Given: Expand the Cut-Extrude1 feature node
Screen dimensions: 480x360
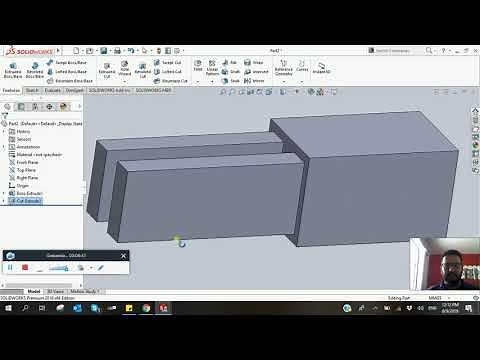Looking at the screenshot, I should click(4, 201).
